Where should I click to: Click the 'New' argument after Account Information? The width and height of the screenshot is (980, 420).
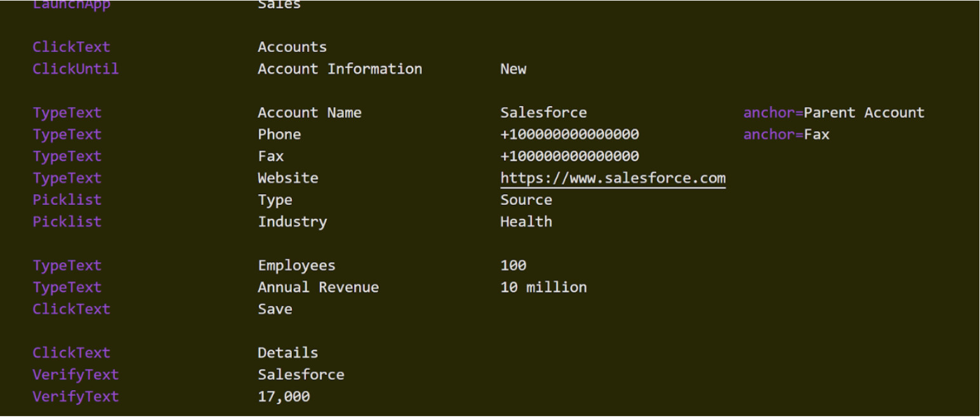point(513,69)
